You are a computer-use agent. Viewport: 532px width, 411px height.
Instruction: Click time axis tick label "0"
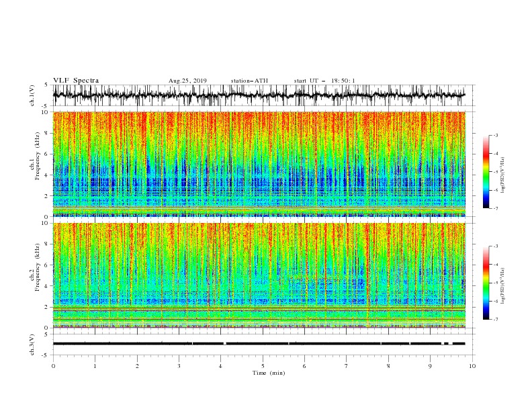click(53, 366)
